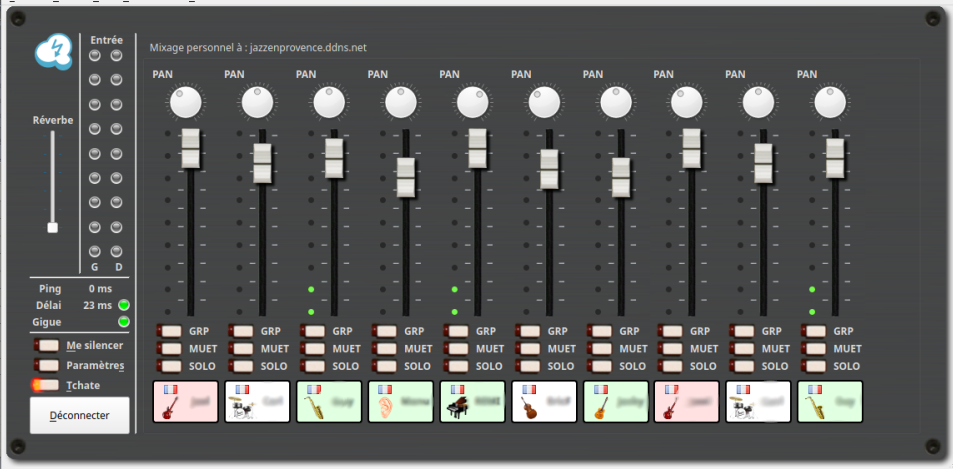953x469 pixels.
Task: Toggle the Tchate chat switch
Action: pos(46,385)
